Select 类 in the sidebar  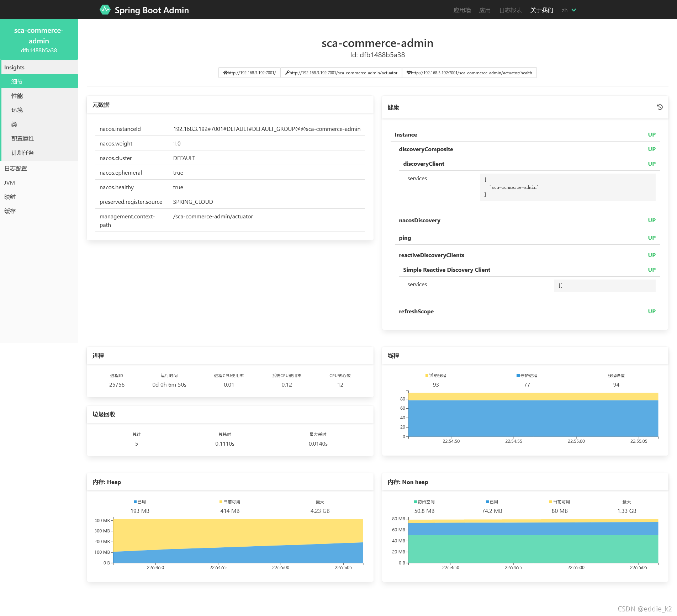click(x=39, y=124)
